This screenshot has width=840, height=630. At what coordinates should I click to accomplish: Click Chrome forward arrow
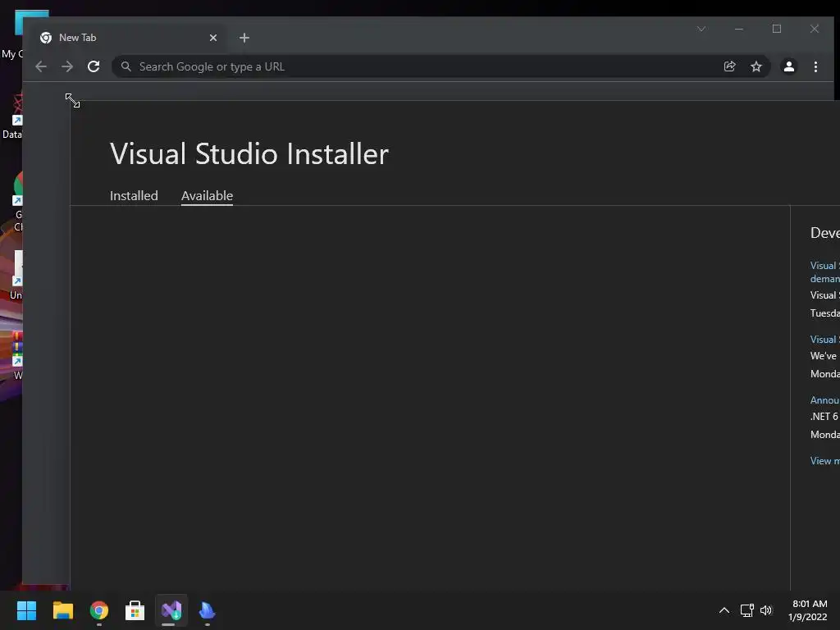tap(67, 66)
